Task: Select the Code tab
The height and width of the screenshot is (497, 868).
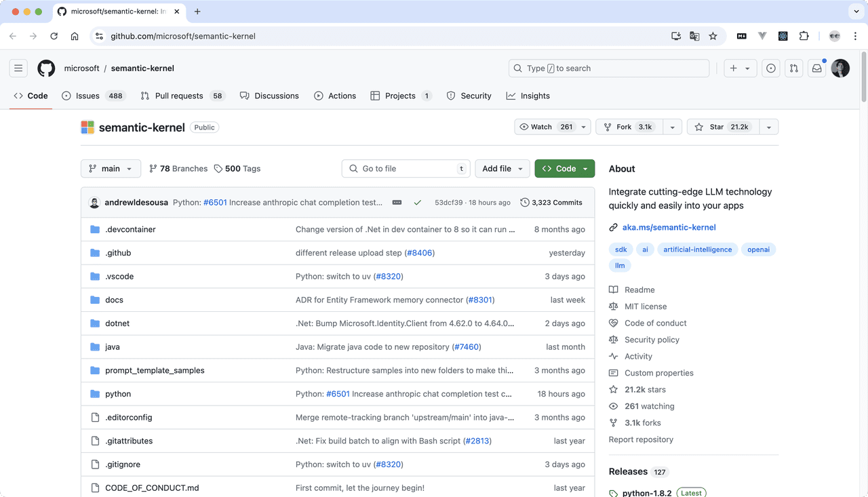Action: [31, 96]
